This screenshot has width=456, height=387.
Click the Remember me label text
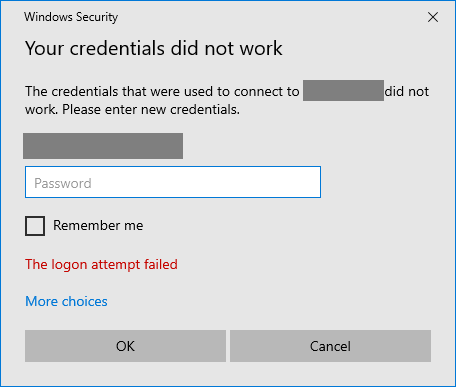pos(98,226)
